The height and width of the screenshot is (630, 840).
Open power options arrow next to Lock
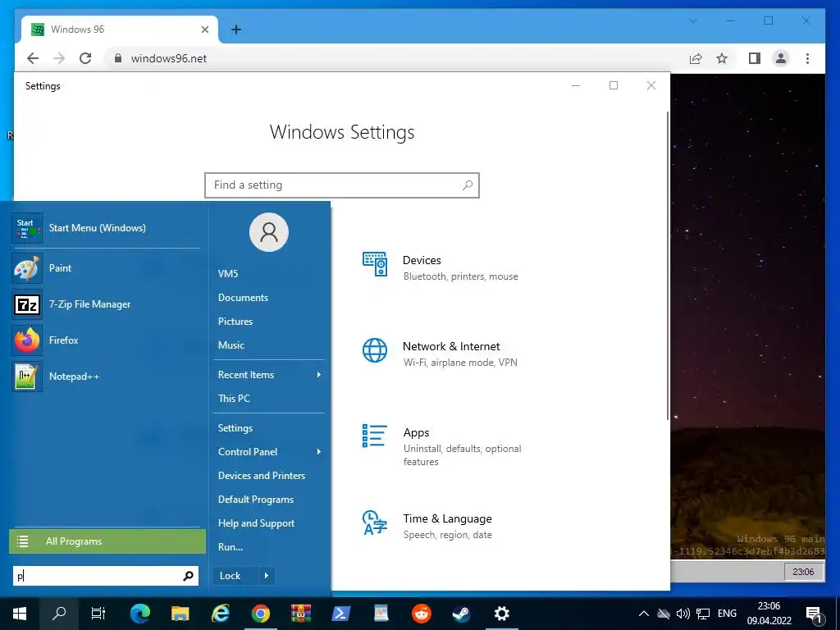click(x=267, y=576)
